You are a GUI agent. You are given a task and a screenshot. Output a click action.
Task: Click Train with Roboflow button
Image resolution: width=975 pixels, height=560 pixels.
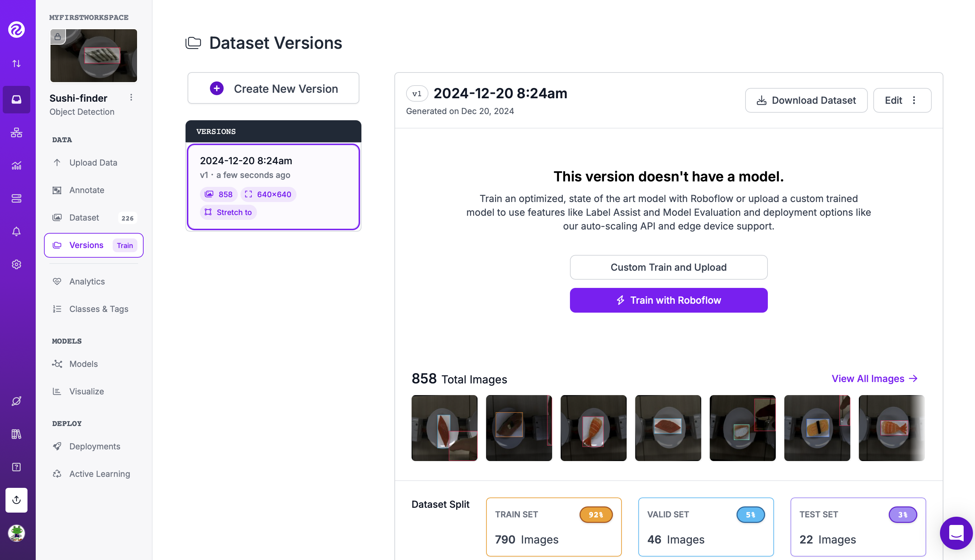point(669,300)
